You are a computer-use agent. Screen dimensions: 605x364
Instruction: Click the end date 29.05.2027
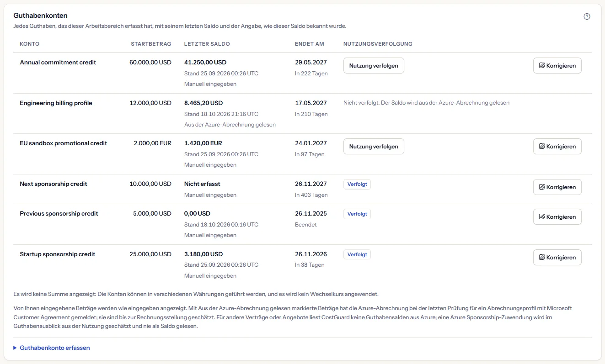coord(311,62)
